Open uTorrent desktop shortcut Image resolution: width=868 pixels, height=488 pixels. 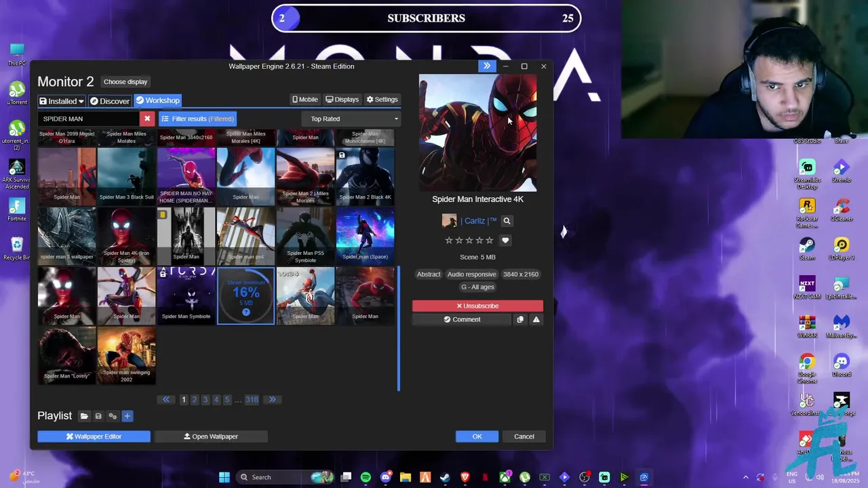tap(17, 94)
